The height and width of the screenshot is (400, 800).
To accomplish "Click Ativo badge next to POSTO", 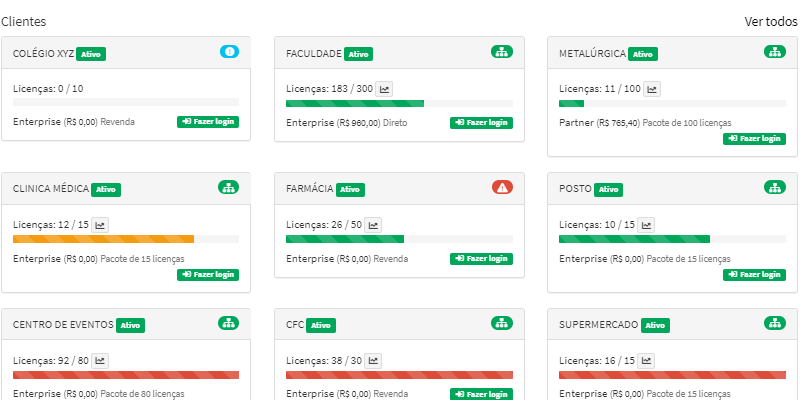I will (608, 190).
